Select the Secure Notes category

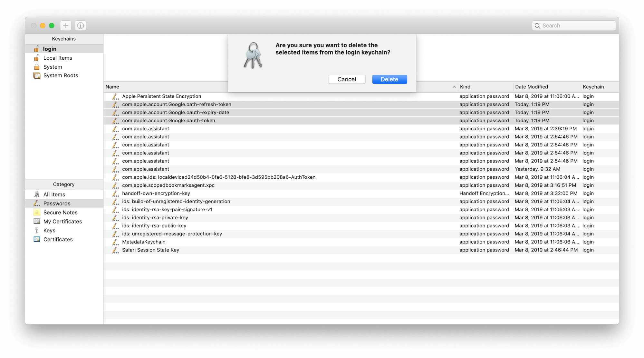pos(61,213)
